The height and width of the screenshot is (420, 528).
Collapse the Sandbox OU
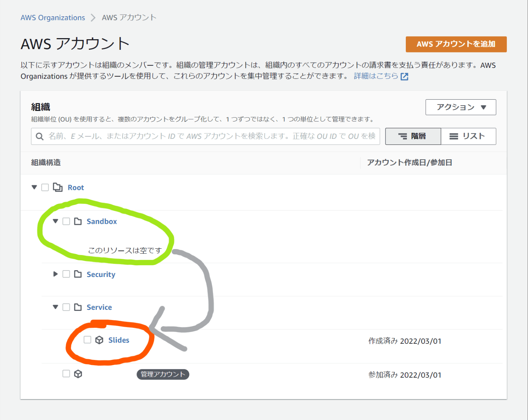pyautogui.click(x=55, y=221)
